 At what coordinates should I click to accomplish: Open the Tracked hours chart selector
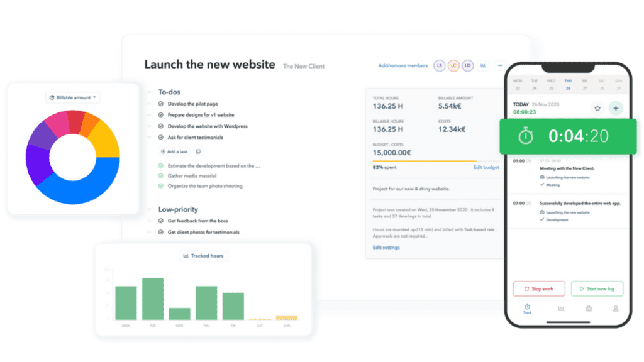pyautogui.click(x=203, y=256)
